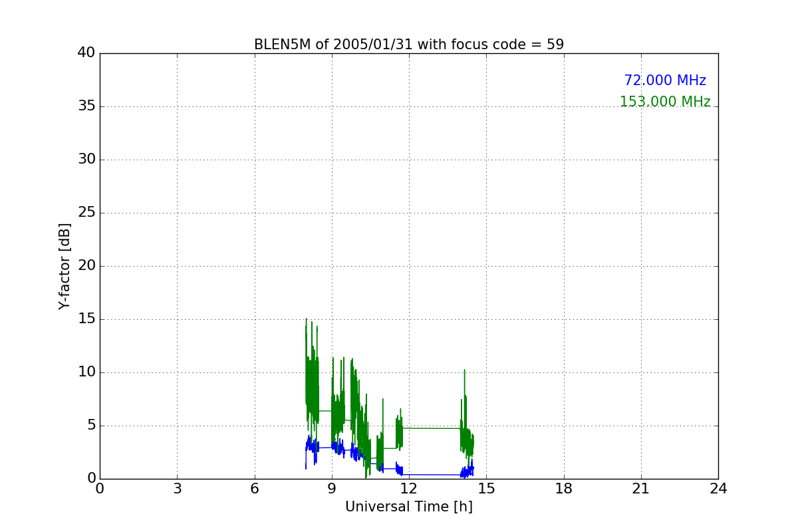
Task: Click the x-axis tick label '21'
Action: point(641,489)
